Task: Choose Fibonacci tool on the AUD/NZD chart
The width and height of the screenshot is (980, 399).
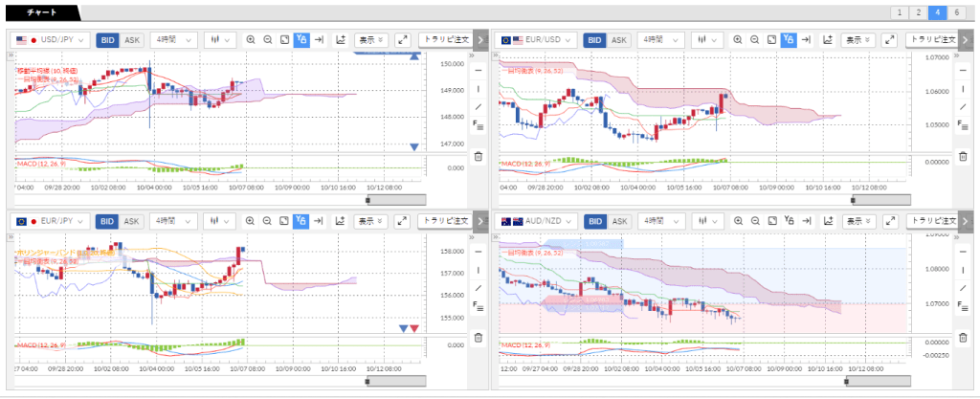Action: point(964,306)
